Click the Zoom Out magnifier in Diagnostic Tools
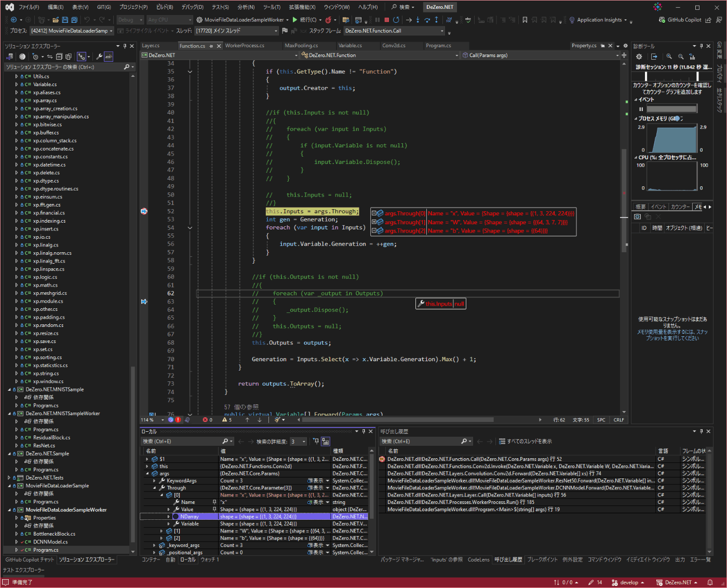This screenshot has width=727, height=588. pos(681,57)
